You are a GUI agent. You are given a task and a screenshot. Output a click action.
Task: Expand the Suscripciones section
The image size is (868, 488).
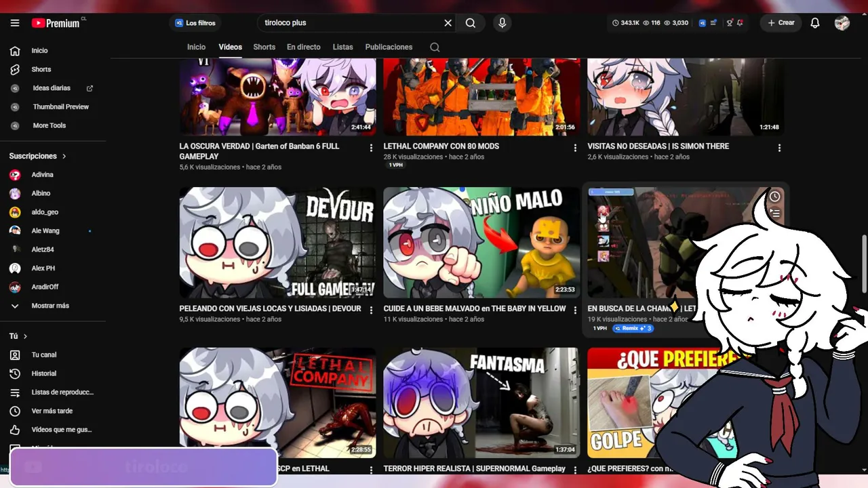[38, 157]
